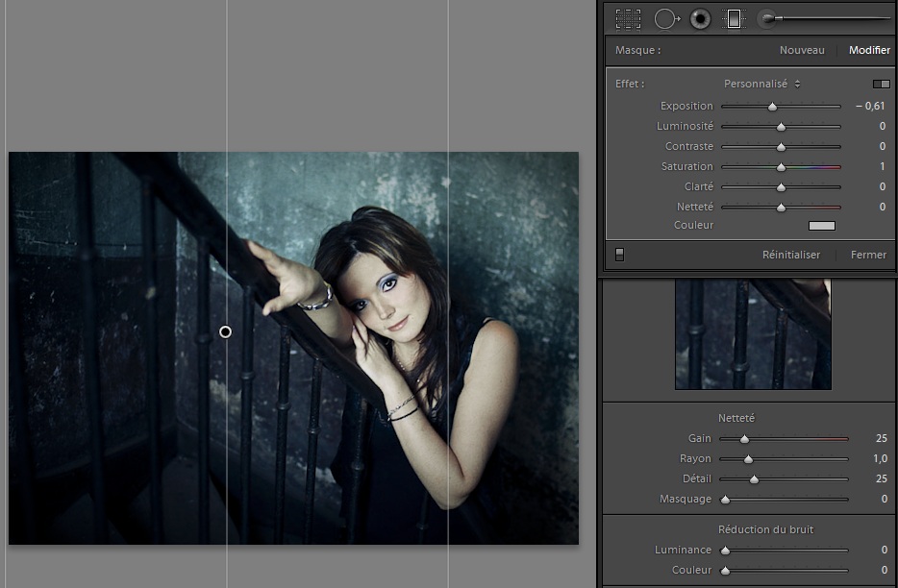Image resolution: width=898 pixels, height=588 pixels.
Task: Select the Red Eye Correction tool
Action: (x=700, y=18)
